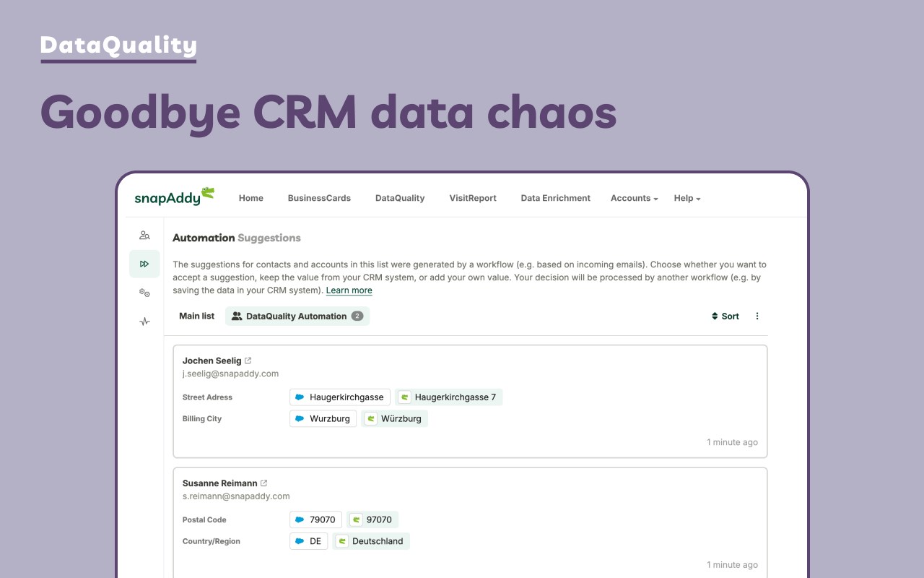Accept the suggested city Würzburg
The width and height of the screenshot is (924, 578).
[394, 419]
